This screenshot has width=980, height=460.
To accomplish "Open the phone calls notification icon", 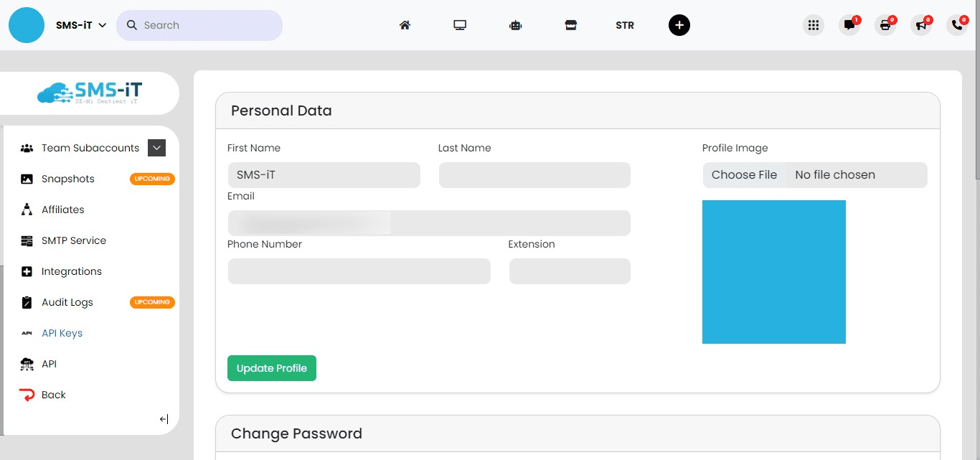I will 956,25.
